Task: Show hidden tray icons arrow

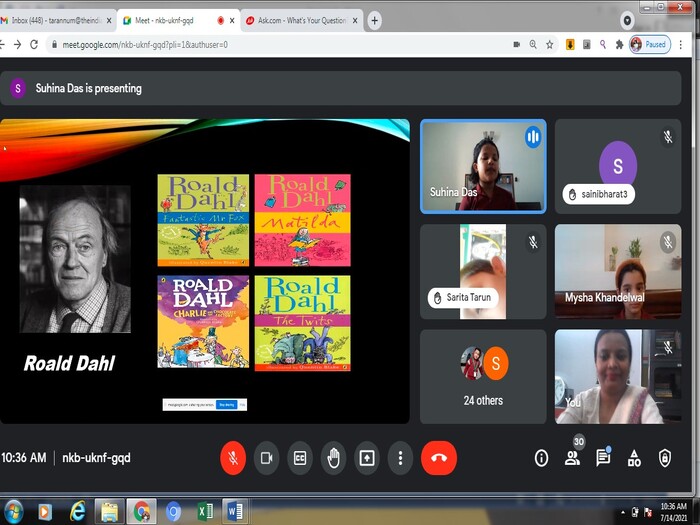Action: point(622,512)
